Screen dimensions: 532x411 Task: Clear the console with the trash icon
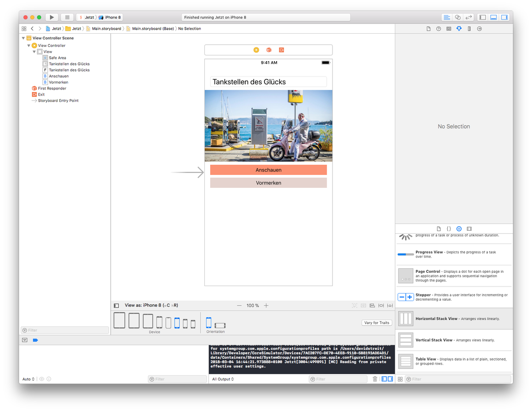pyautogui.click(x=375, y=379)
